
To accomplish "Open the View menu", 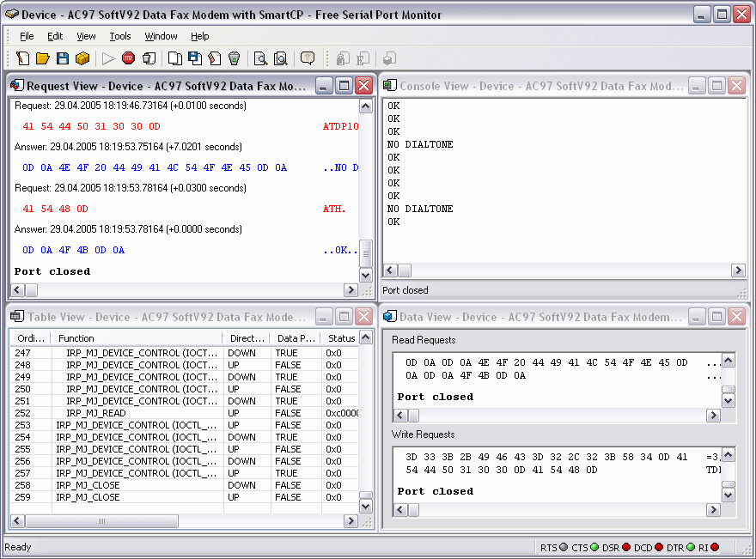I will pos(86,36).
